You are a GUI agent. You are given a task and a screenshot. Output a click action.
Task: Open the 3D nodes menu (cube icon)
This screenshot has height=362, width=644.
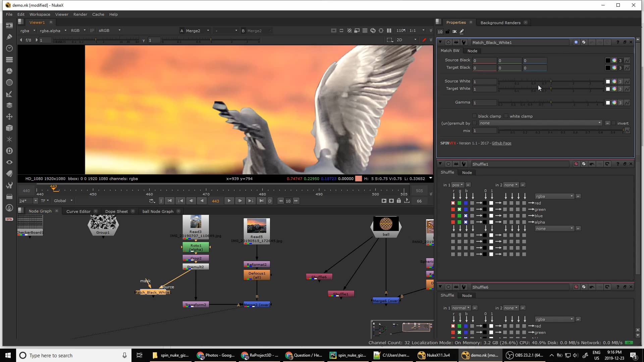pyautogui.click(x=9, y=128)
